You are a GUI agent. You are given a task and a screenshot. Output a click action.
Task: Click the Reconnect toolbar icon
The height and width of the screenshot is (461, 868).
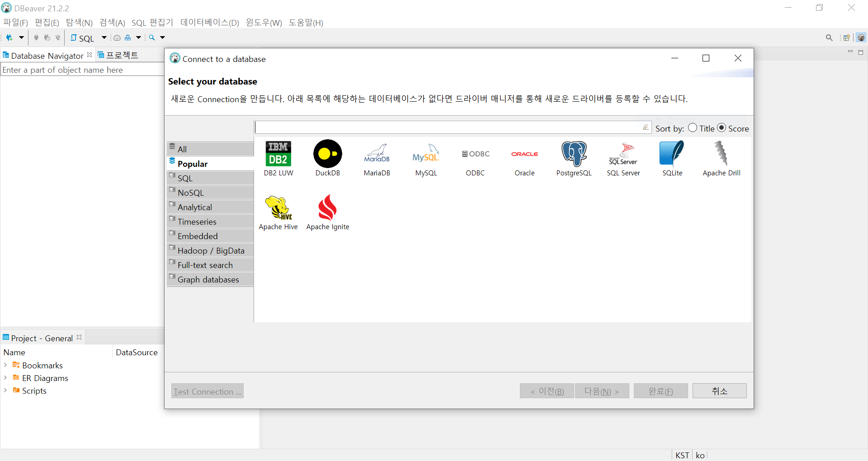(47, 38)
